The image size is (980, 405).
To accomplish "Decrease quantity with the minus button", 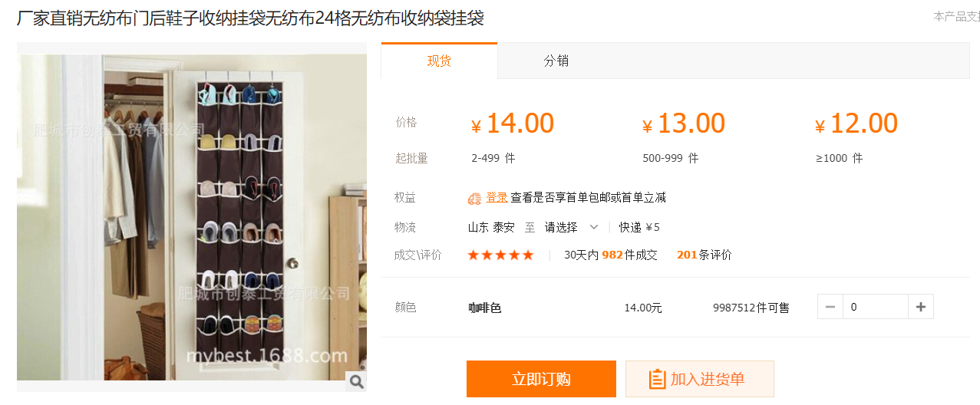I will coord(830,307).
